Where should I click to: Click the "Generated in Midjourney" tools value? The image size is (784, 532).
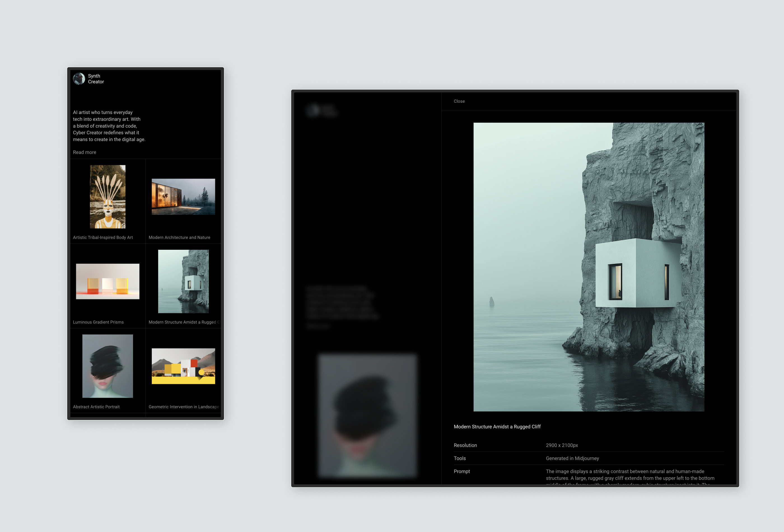point(572,458)
